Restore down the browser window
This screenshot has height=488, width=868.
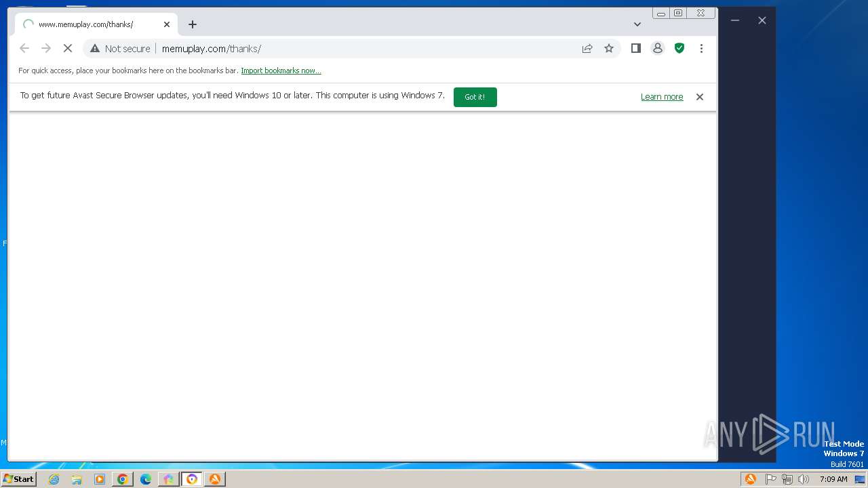click(x=678, y=13)
